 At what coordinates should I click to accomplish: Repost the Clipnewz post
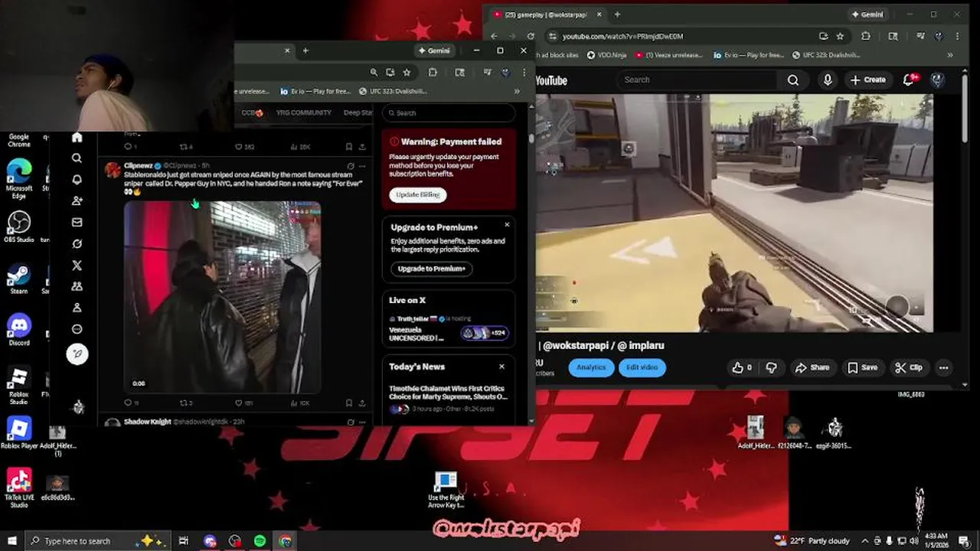pyautogui.click(x=184, y=403)
